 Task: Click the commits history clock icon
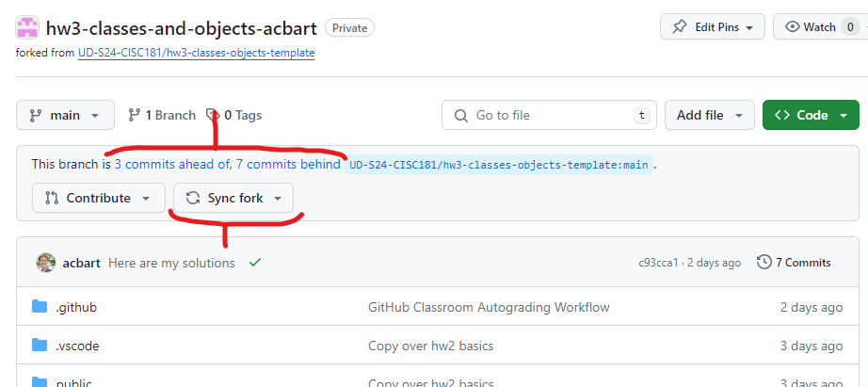click(764, 262)
